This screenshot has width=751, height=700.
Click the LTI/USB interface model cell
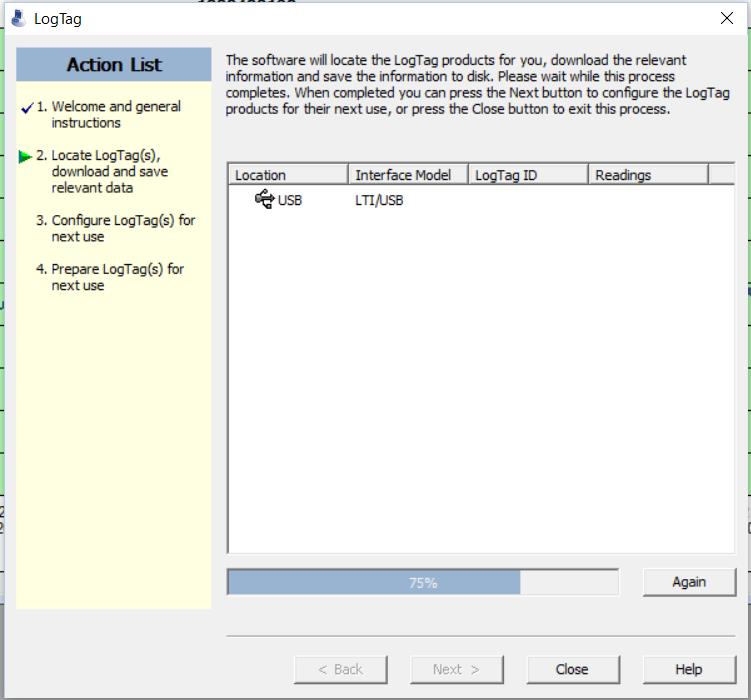pos(379,200)
